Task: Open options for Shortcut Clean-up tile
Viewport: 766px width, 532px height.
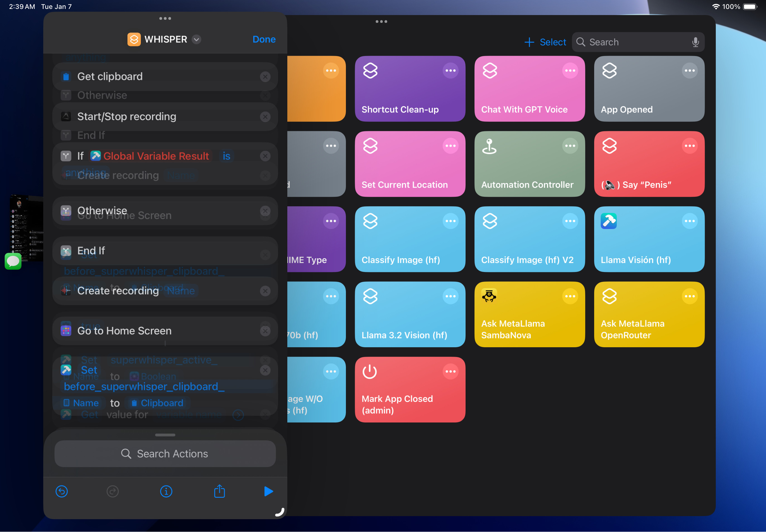Action: [x=451, y=71]
